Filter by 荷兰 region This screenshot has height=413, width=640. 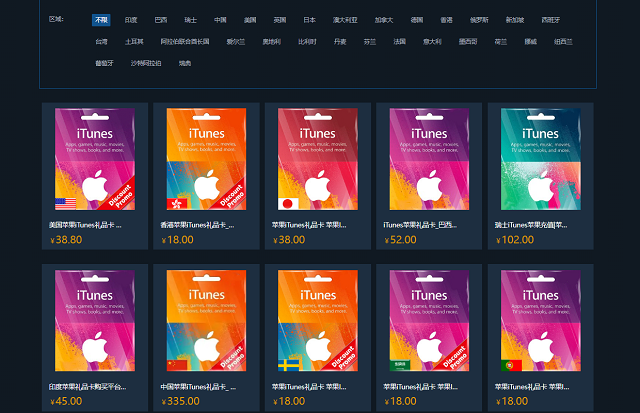[x=501, y=42]
